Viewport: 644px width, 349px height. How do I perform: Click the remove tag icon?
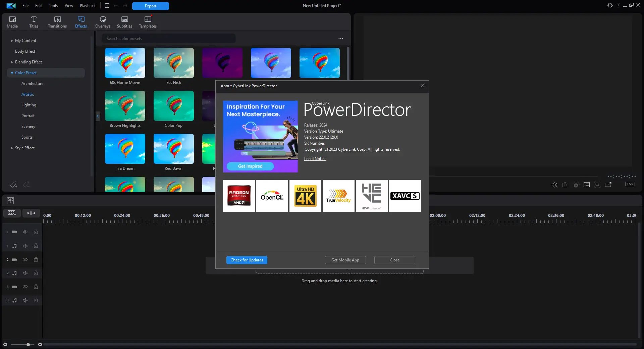26,184
